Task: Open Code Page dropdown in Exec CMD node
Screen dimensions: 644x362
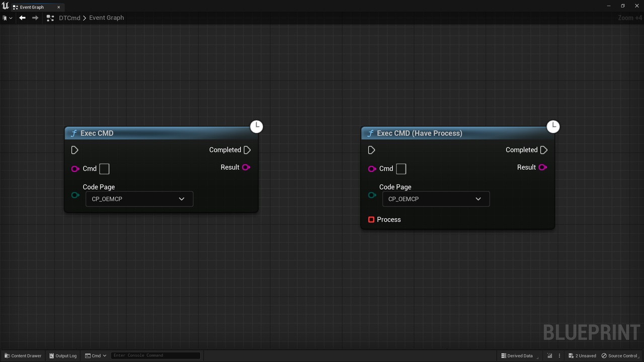Action: (x=139, y=199)
